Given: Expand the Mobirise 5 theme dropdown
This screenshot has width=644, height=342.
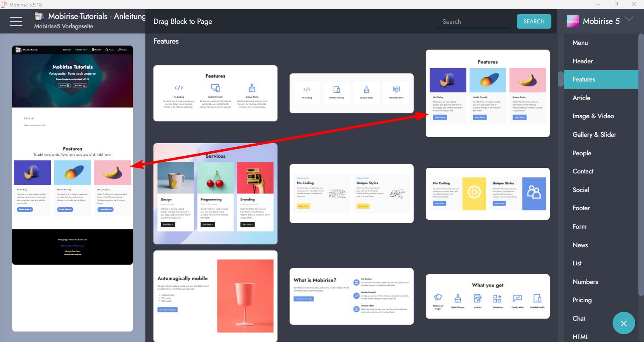Looking at the screenshot, I should point(629,19).
